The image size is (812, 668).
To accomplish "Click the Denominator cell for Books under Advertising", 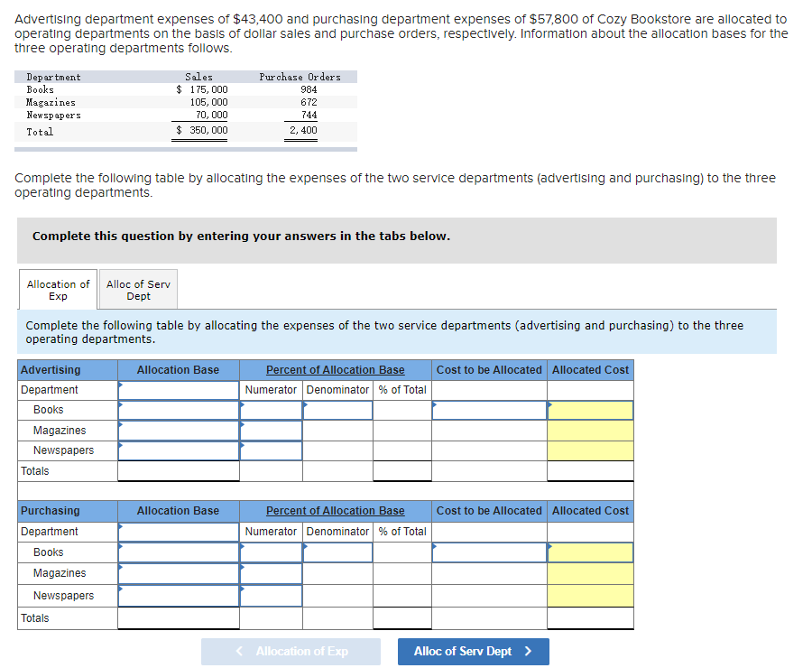I will tap(337, 410).
